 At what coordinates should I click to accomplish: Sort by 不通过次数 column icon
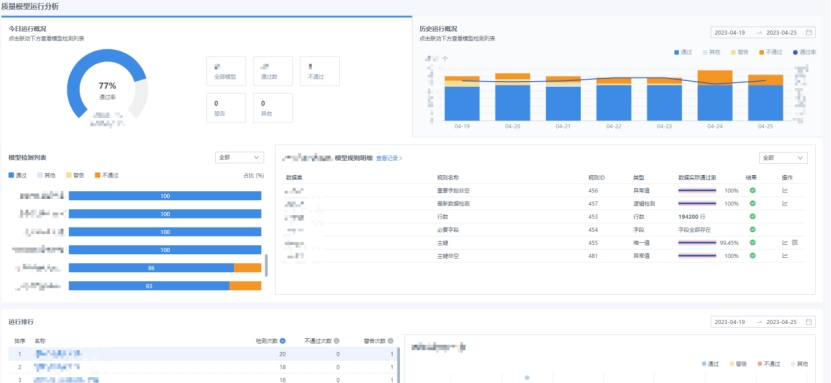click(x=336, y=341)
